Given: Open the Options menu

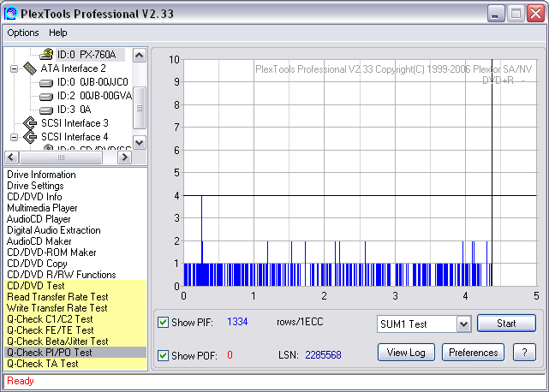Looking at the screenshot, I should point(23,33).
